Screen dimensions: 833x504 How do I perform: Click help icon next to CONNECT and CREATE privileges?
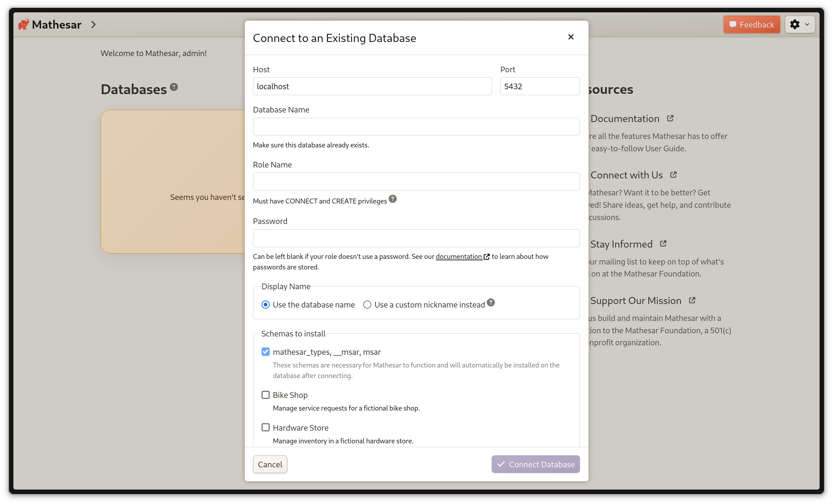[x=392, y=199]
